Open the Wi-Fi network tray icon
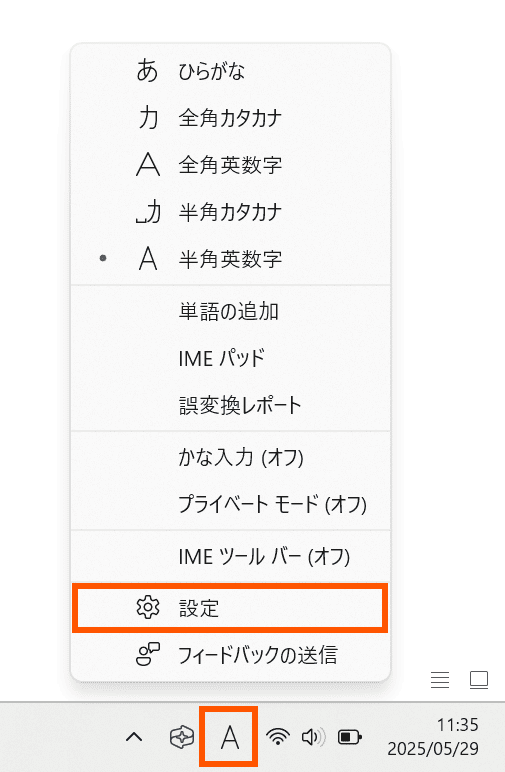 pos(278,737)
